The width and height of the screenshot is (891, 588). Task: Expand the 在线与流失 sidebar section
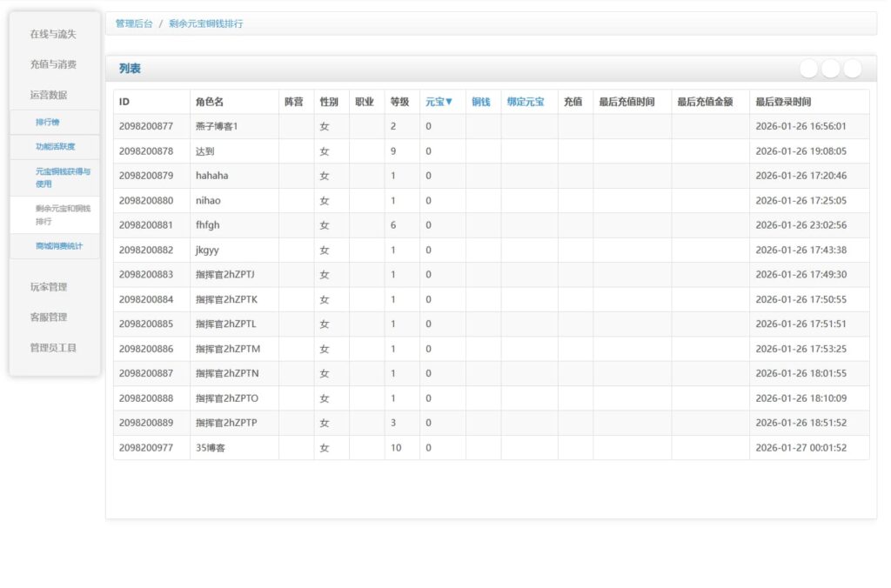tap(53, 34)
